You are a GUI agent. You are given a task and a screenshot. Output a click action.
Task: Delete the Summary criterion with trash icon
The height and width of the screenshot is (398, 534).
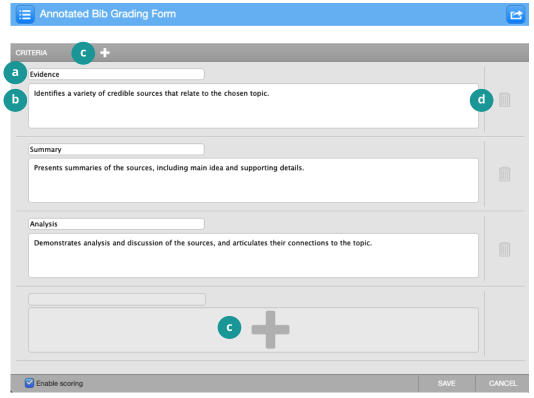(x=504, y=174)
